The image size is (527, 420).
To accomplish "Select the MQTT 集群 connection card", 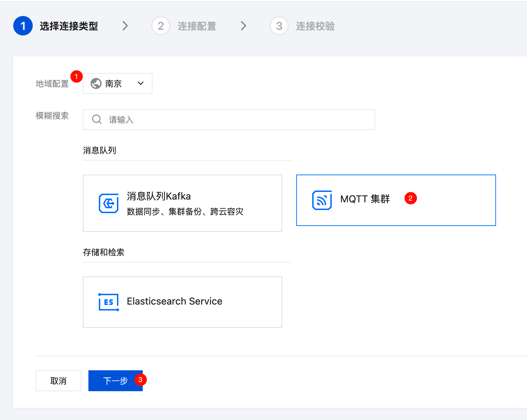I will tap(396, 200).
